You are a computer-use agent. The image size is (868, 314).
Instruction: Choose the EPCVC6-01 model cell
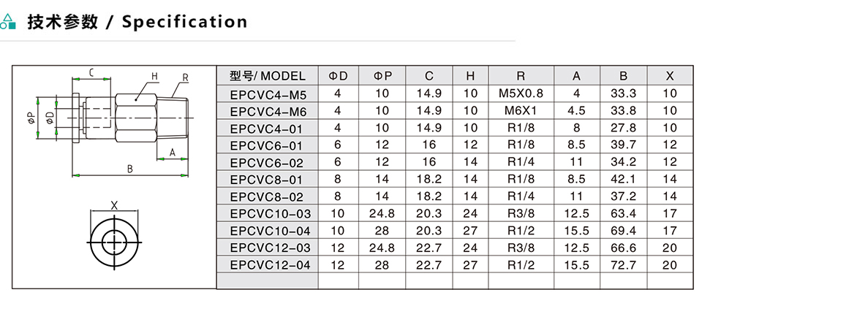coord(268,145)
